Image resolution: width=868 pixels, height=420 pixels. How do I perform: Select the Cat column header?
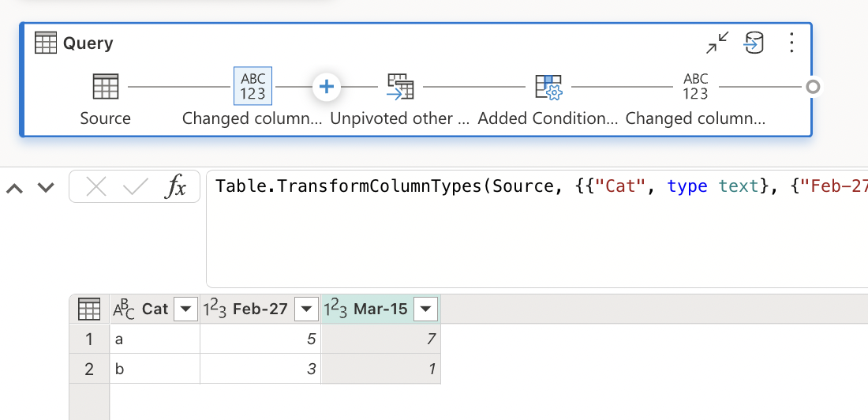(x=155, y=309)
